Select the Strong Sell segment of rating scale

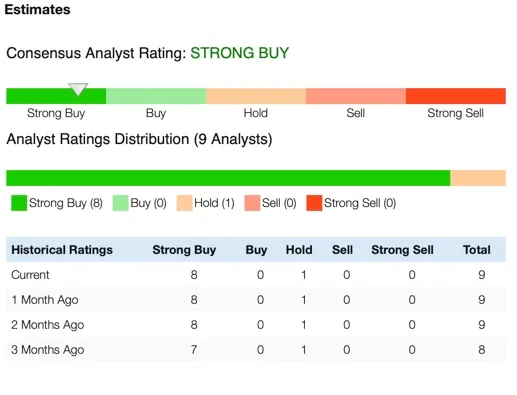[x=456, y=96]
